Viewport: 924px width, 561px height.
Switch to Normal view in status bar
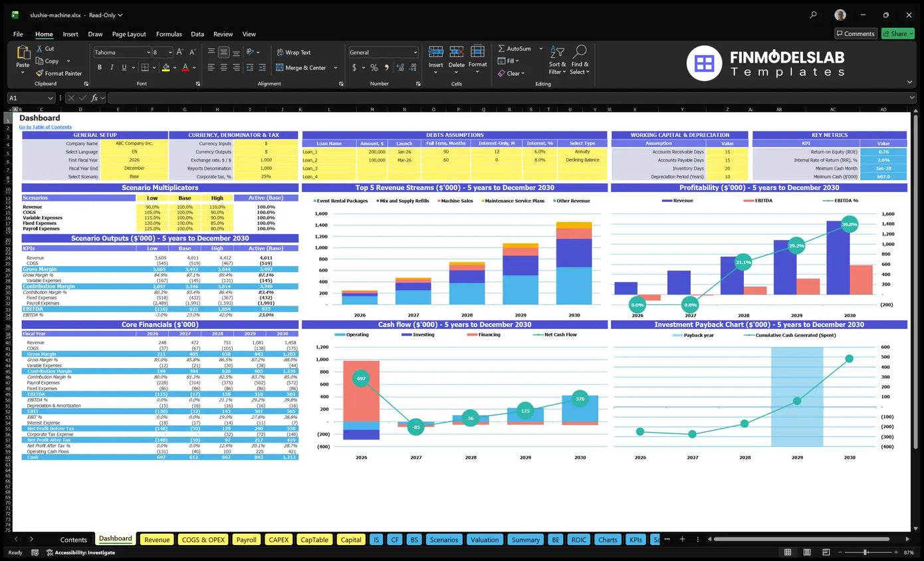(x=788, y=552)
